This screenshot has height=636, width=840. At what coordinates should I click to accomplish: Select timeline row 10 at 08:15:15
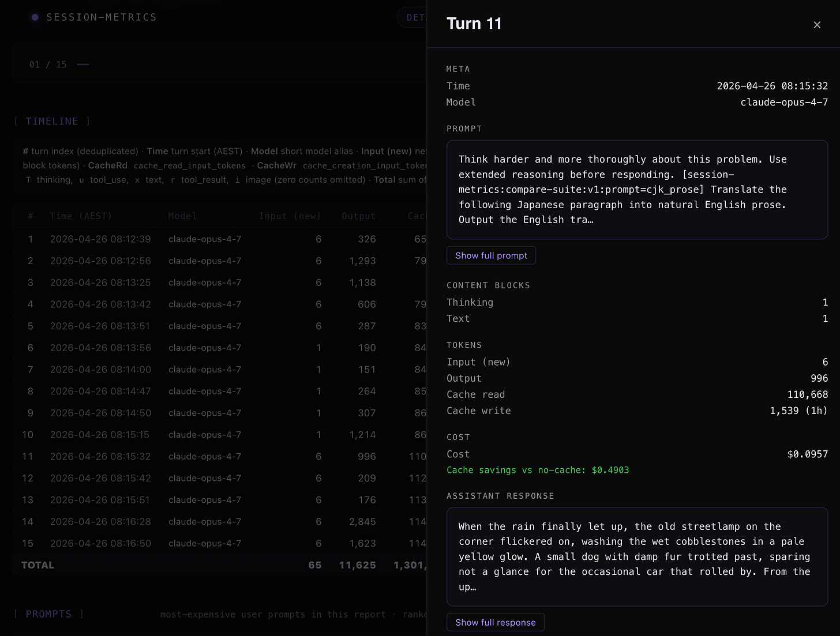coord(220,435)
